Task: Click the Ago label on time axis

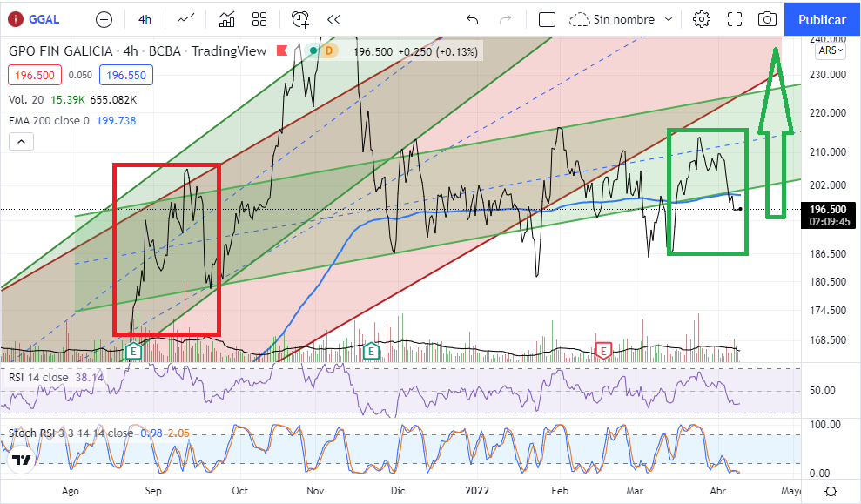Action: pyautogui.click(x=71, y=491)
